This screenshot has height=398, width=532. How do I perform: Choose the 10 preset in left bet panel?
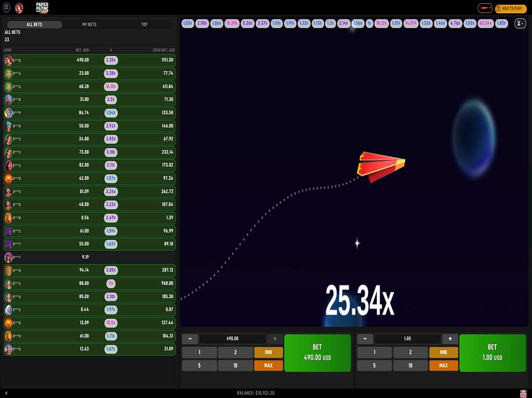[x=235, y=365]
